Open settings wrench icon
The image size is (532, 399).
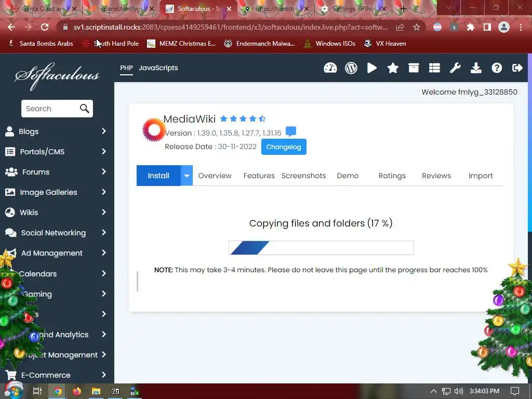click(x=455, y=68)
